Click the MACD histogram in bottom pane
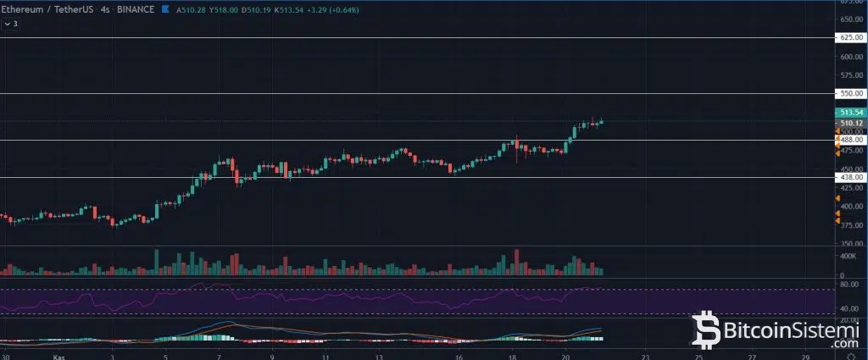Image resolution: width=868 pixels, height=360 pixels. point(212,337)
